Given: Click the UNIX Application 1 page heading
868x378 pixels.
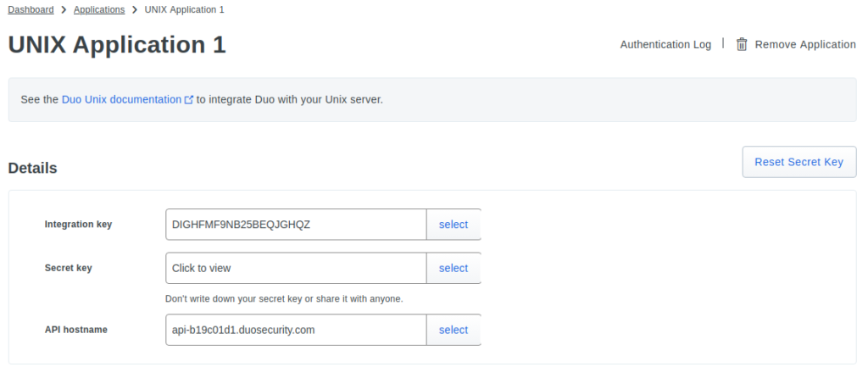Looking at the screenshot, I should pos(117,45).
